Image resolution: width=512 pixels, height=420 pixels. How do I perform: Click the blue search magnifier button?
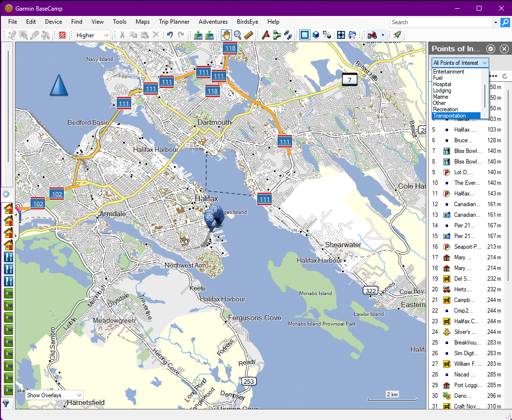coord(505,22)
